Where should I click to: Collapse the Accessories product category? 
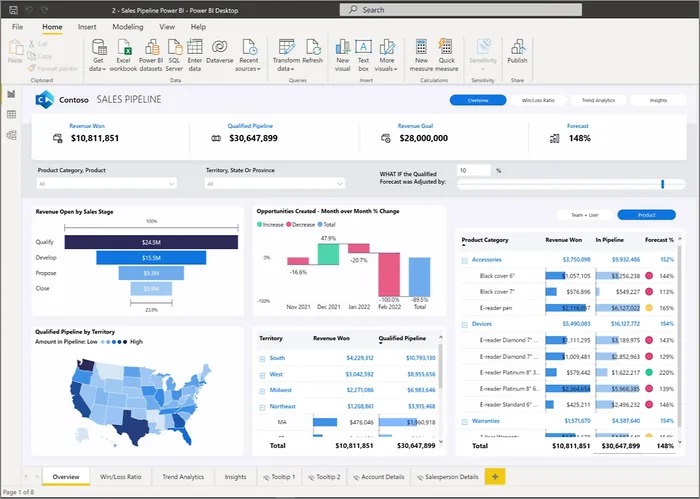click(464, 260)
